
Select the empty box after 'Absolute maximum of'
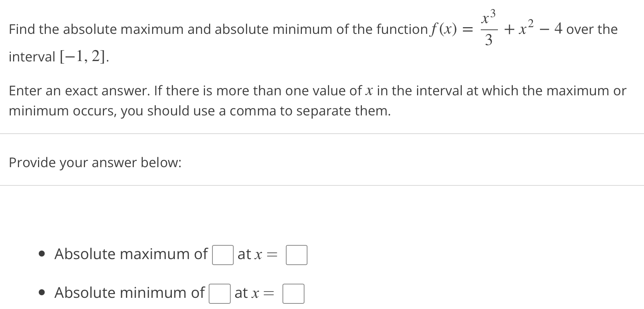tap(222, 255)
